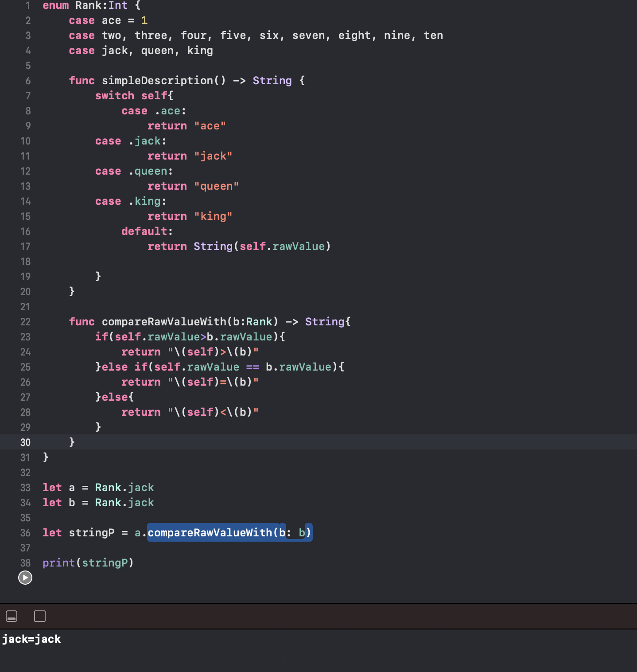The height and width of the screenshot is (672, 637).
Task: Click the return "\(self)<\(b)" statement
Action: (190, 412)
